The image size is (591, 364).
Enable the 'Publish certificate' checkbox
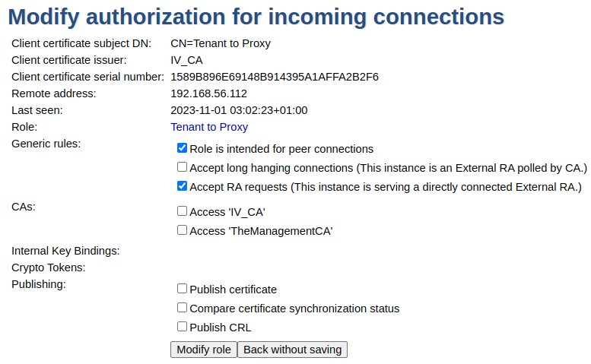[182, 289]
